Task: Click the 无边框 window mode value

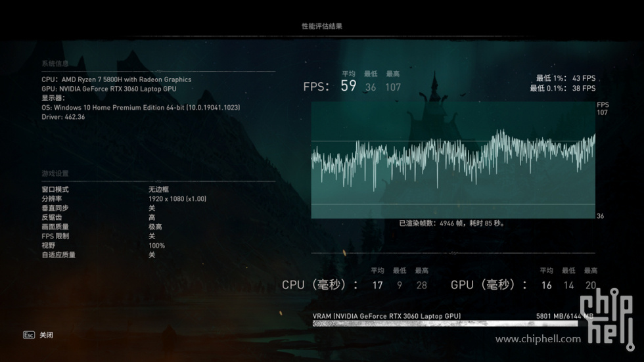Action: pos(158,189)
